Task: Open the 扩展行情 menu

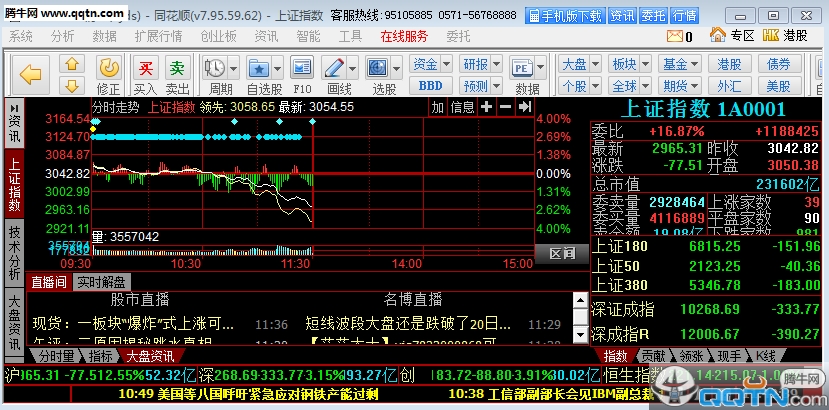Action: coord(158,36)
